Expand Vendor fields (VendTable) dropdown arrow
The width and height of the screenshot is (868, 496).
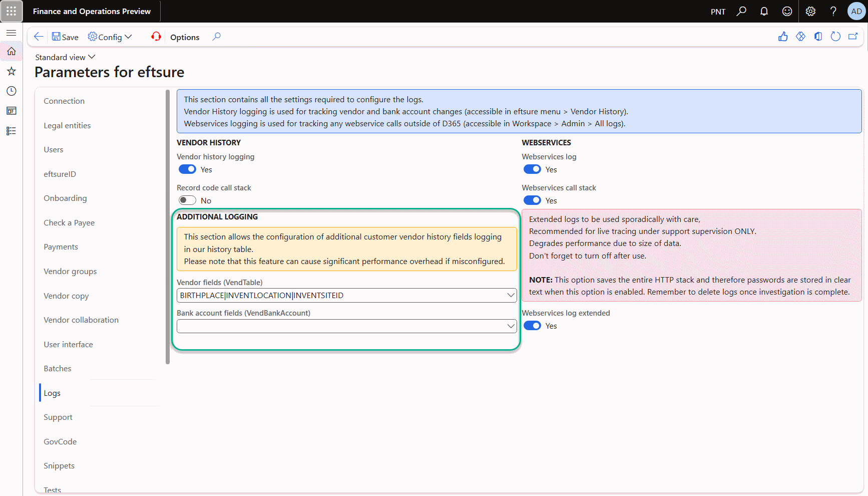click(x=511, y=296)
